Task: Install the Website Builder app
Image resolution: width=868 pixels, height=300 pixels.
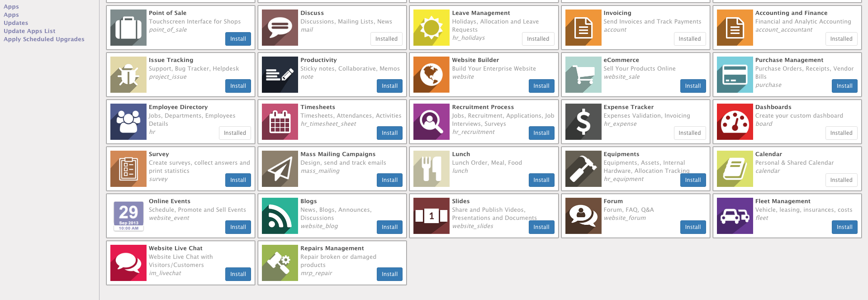Action: click(541, 86)
